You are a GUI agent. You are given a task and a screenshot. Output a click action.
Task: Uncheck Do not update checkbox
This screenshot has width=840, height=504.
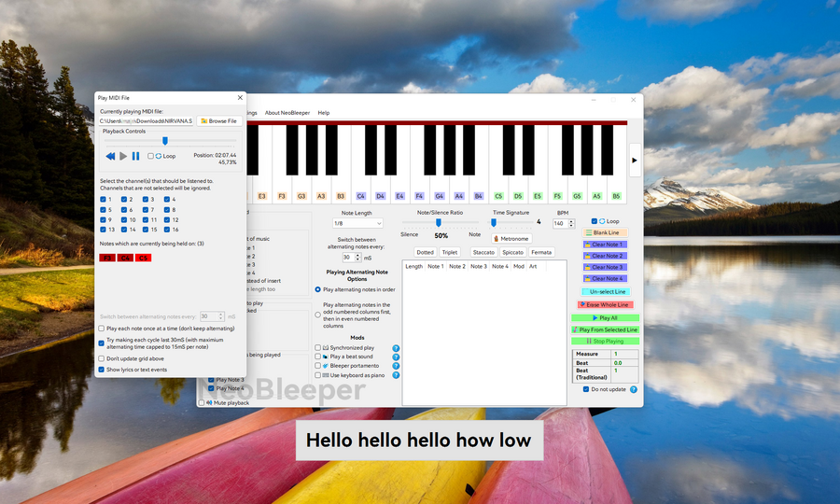[585, 389]
